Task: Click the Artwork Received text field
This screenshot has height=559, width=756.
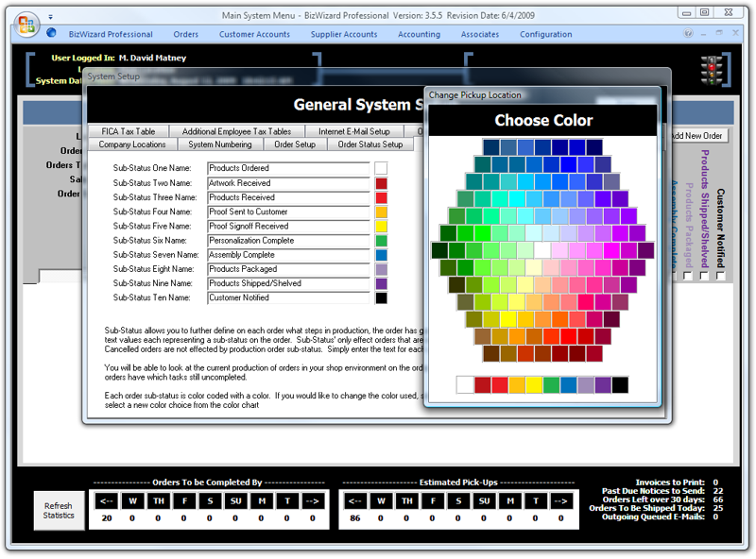Action: 288,183
